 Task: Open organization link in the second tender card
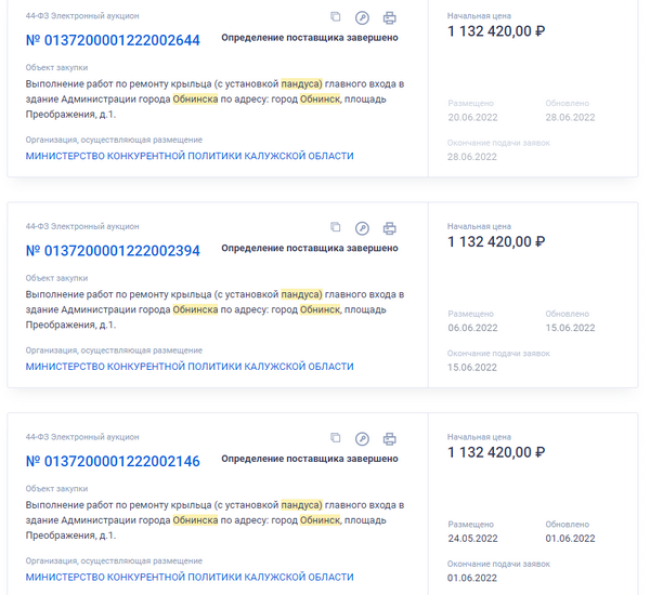(189, 367)
